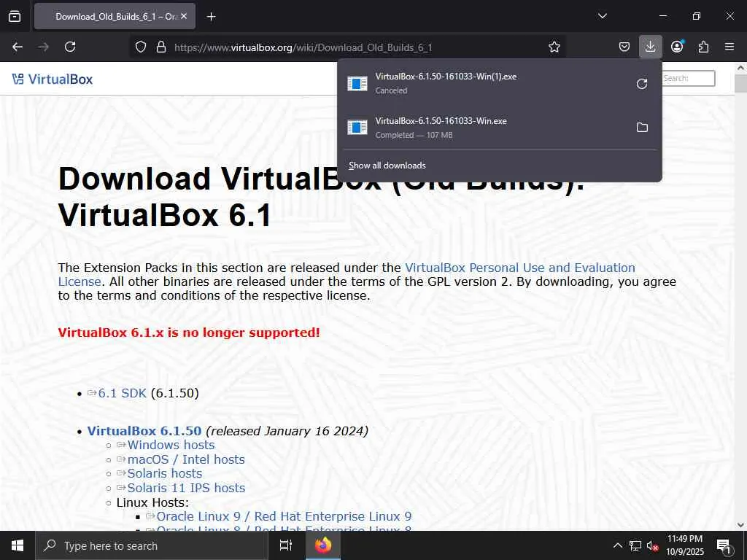Download Solaris 11 IPS hosts build

[186, 488]
